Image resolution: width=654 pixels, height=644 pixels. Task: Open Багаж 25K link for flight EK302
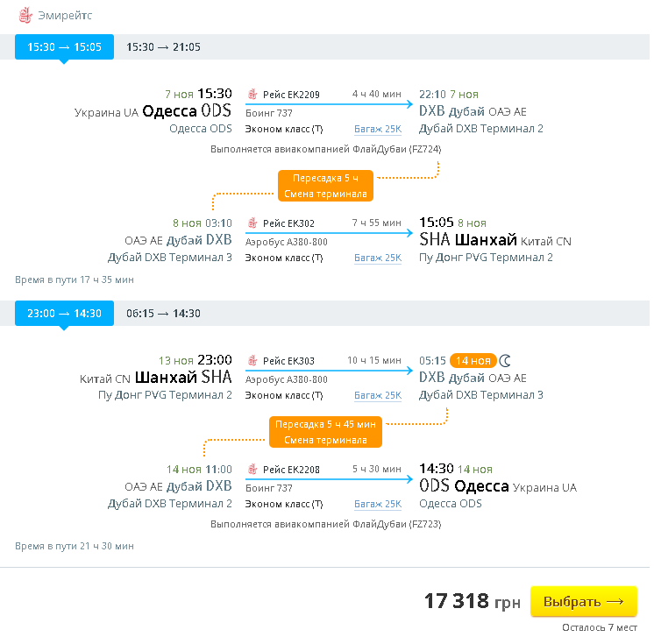(378, 258)
